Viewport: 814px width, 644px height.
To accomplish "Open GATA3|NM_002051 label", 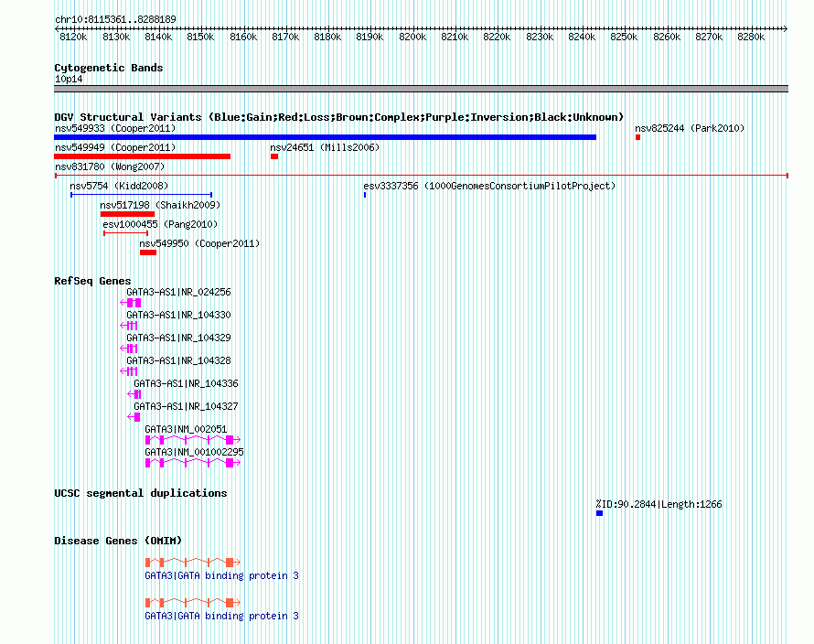I will coord(186,429).
